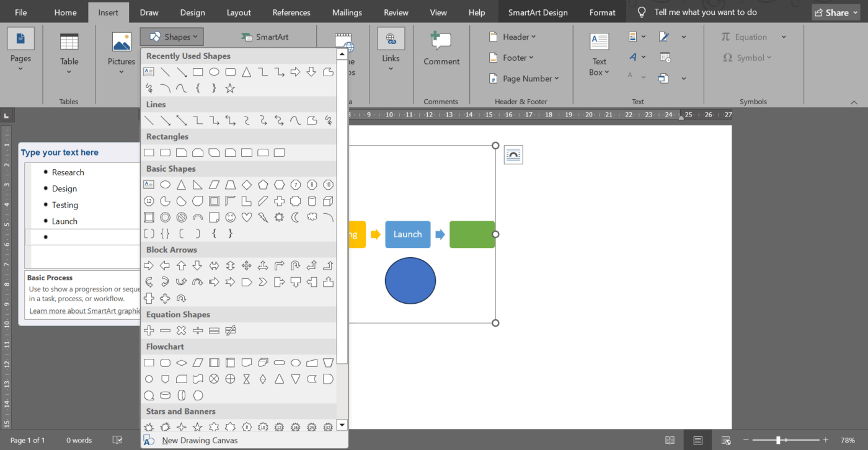Select the Flowchart Decision diamond shape
Image resolution: width=868 pixels, height=450 pixels.
tap(181, 362)
